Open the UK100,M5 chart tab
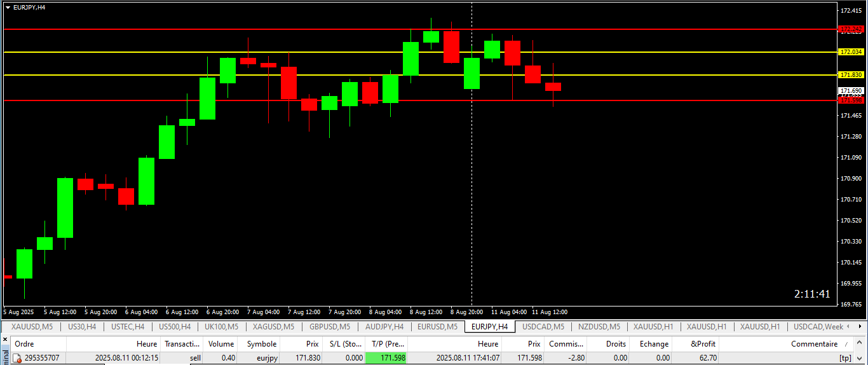 coord(221,327)
